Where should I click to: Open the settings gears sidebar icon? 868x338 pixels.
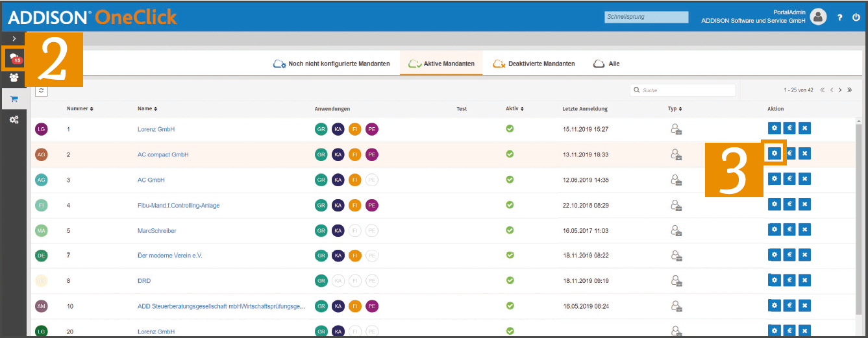pos(14,120)
